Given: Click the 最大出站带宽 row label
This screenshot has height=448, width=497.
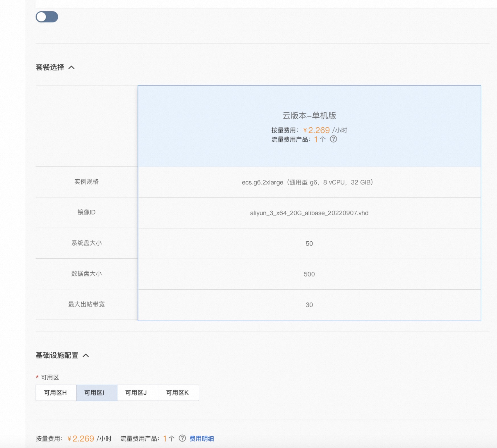Looking at the screenshot, I should (86, 304).
